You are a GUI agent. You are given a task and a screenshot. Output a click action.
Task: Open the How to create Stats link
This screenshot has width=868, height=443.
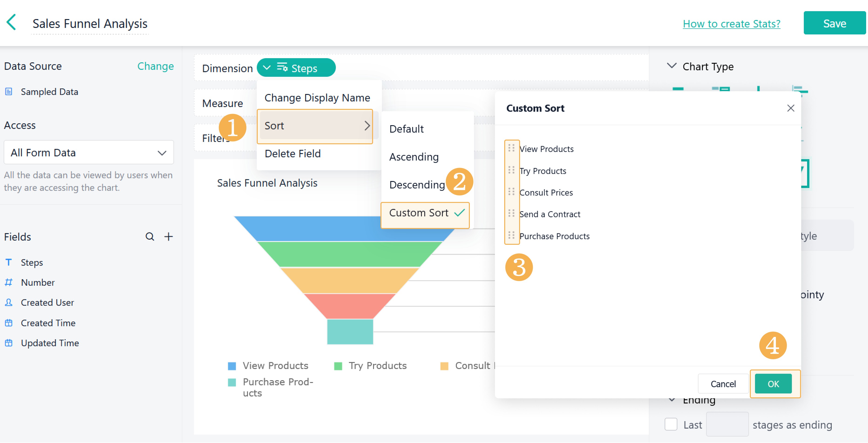click(731, 23)
